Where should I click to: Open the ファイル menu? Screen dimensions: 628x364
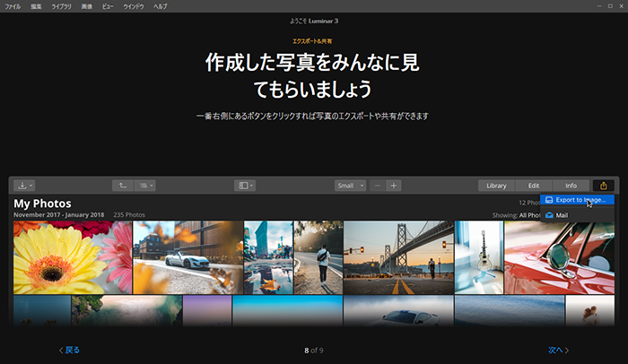click(x=13, y=6)
